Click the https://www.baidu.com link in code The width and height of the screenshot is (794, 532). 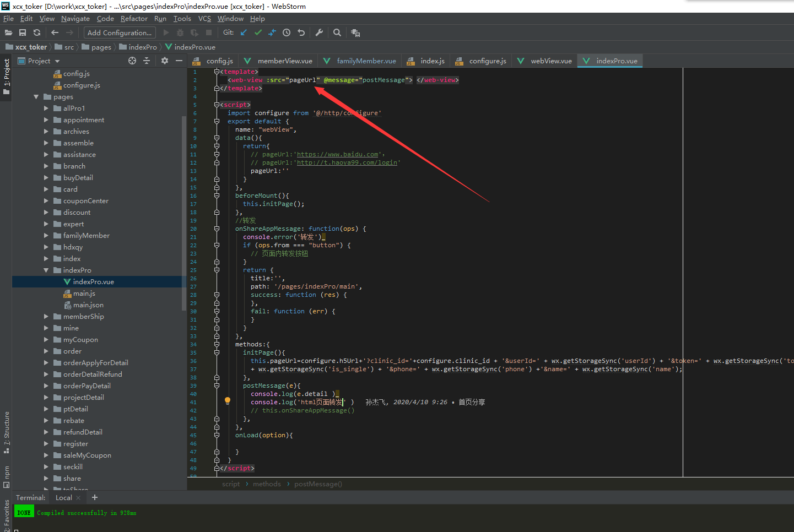(338, 155)
